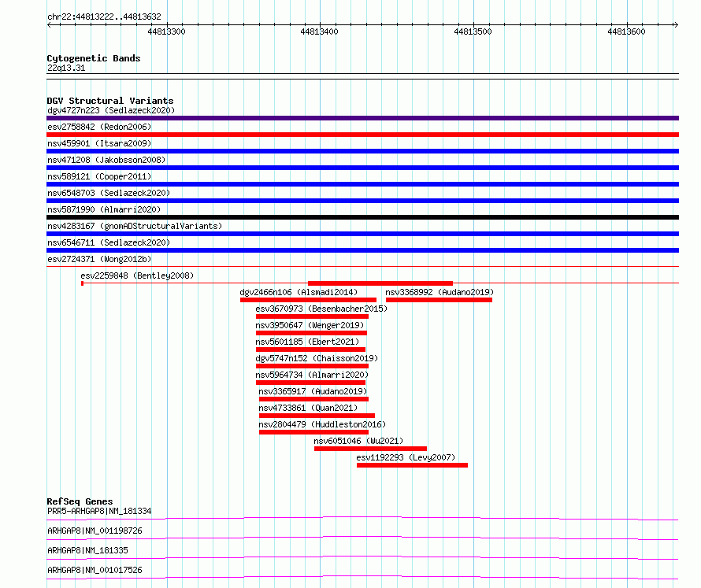
Task: Open esv1192293 (Levy2007) variant
Action: point(406,457)
